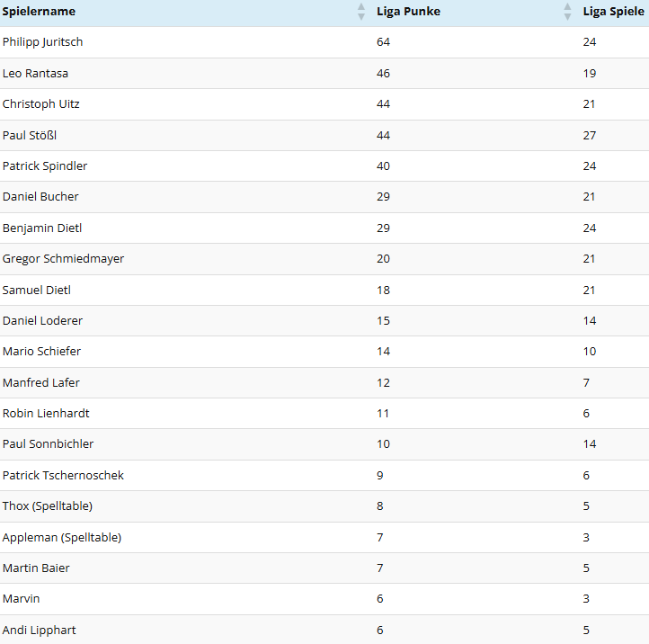
Task: Select Appleman (Spelltable) player name
Action: point(62,538)
